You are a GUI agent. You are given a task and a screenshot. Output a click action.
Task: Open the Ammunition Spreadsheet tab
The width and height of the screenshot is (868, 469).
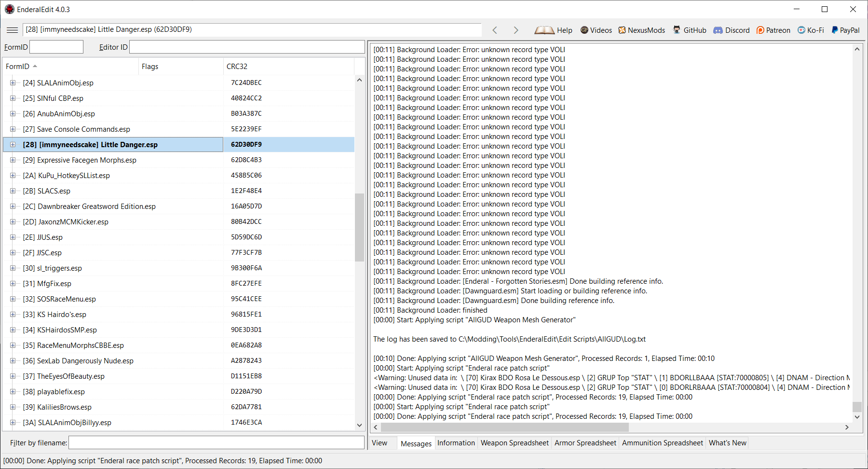(662, 443)
